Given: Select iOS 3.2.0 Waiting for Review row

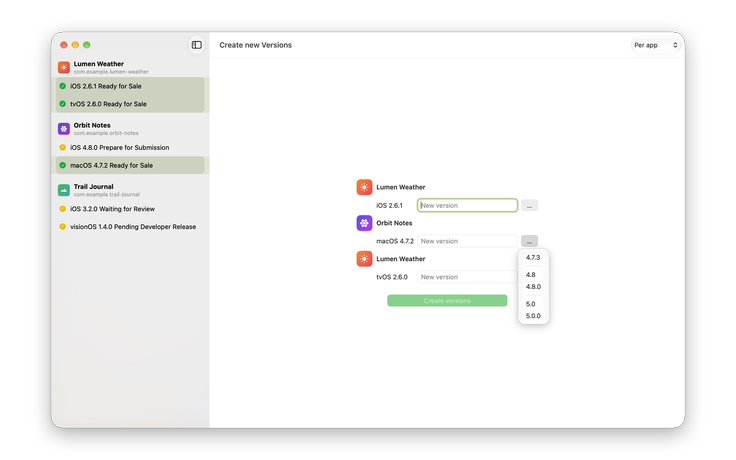Looking at the screenshot, I should point(130,209).
